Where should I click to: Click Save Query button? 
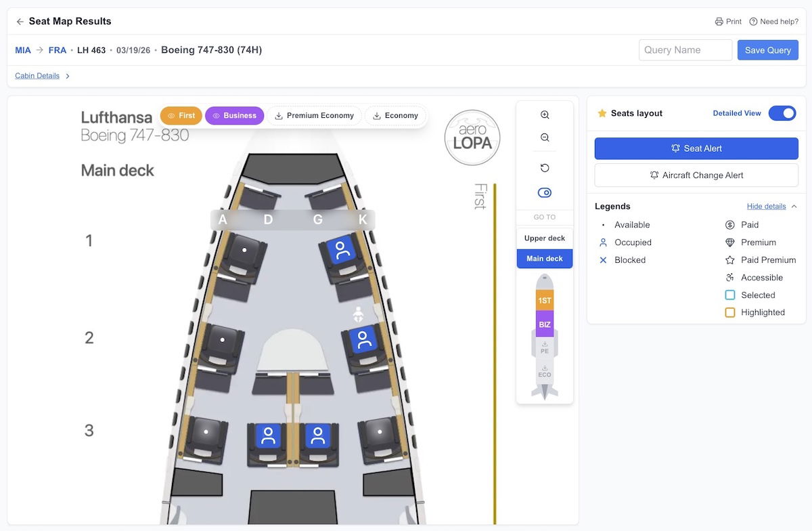(767, 50)
